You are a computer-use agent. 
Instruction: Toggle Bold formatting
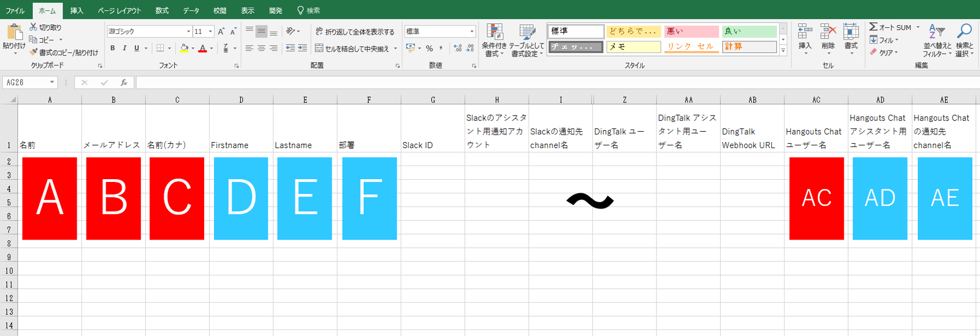click(x=113, y=48)
